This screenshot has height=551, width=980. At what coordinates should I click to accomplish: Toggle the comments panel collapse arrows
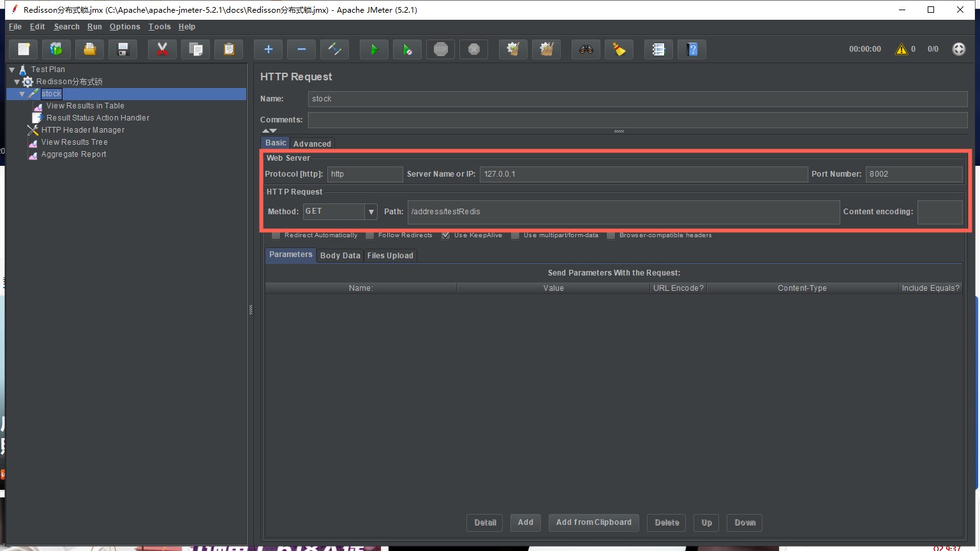click(x=269, y=131)
